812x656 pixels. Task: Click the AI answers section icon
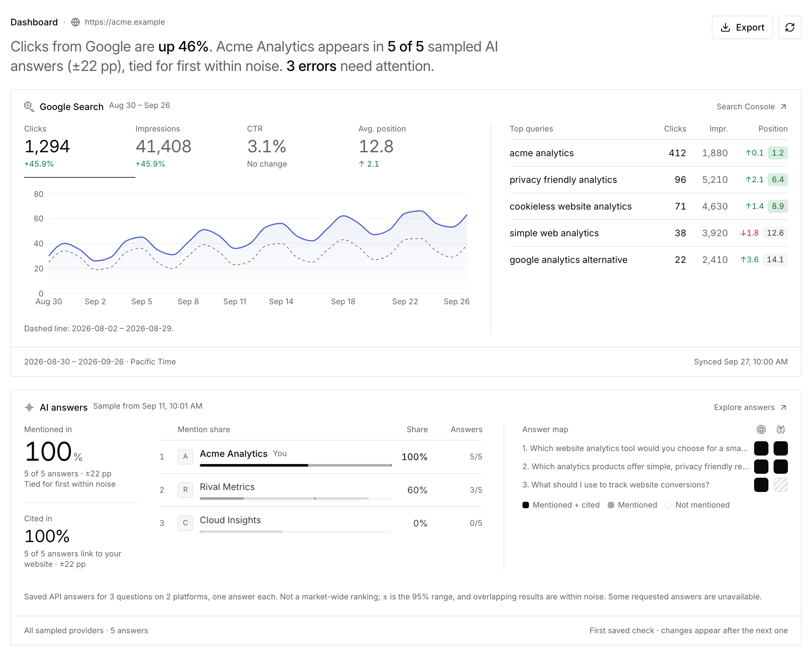(29, 407)
